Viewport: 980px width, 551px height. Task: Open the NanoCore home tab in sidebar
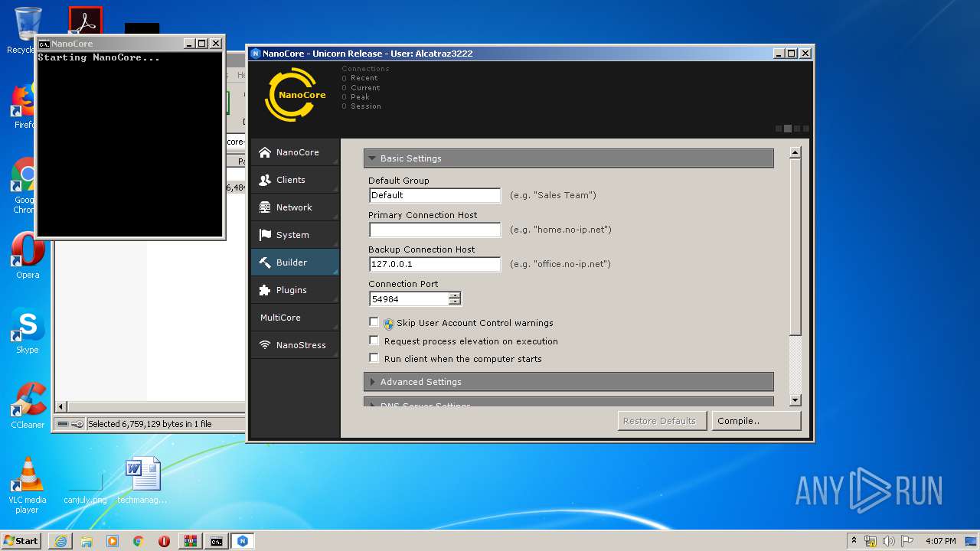pos(295,152)
